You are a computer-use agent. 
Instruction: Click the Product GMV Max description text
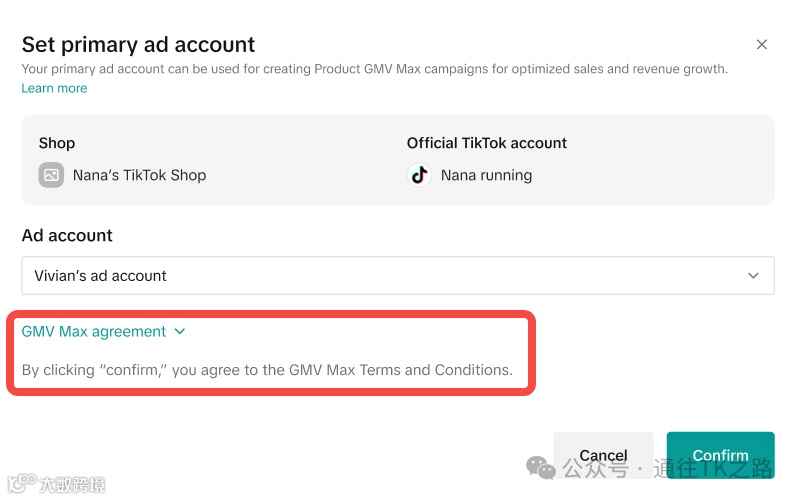coord(374,70)
